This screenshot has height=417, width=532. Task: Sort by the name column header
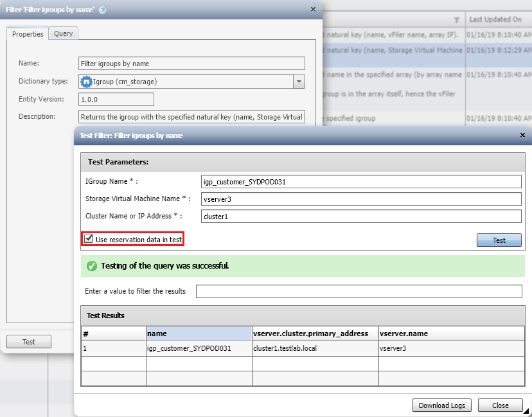(199, 333)
